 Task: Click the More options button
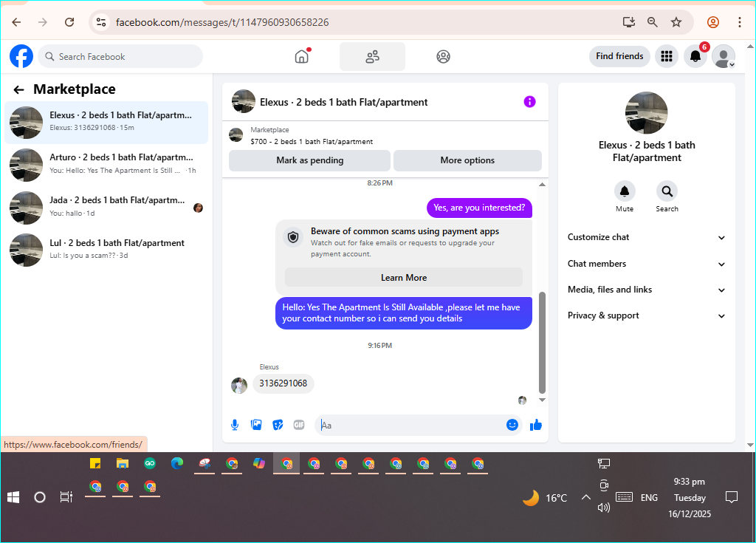tap(467, 160)
